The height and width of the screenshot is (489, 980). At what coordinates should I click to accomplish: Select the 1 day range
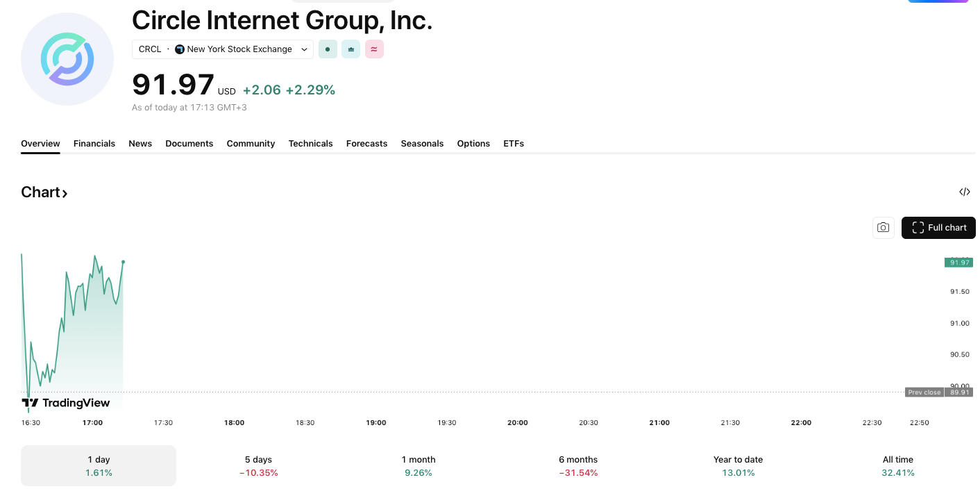(x=99, y=465)
